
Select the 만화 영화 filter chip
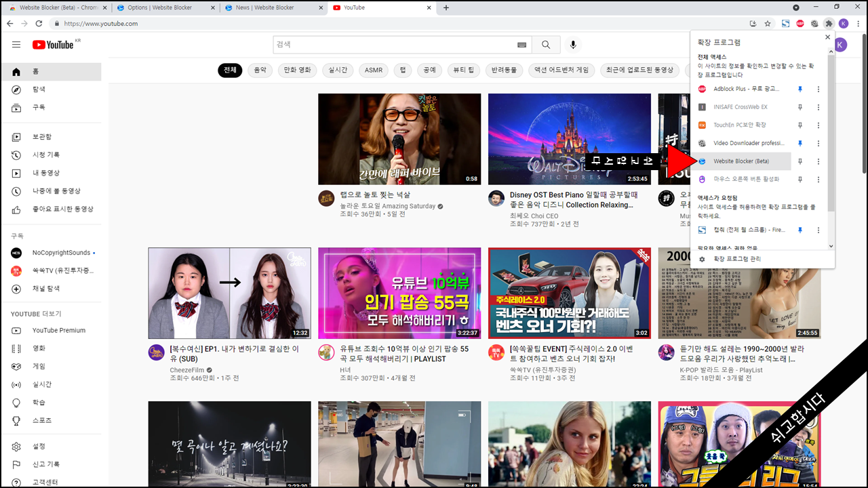pyautogui.click(x=297, y=70)
